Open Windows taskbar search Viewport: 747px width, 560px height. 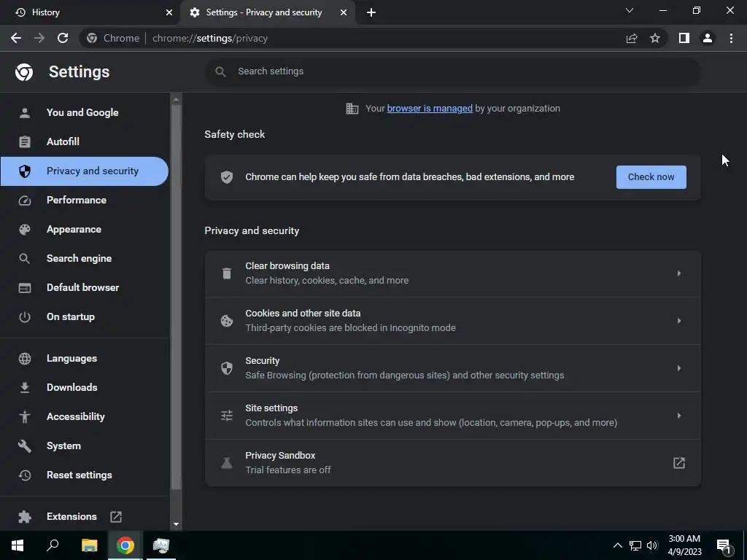click(x=53, y=545)
